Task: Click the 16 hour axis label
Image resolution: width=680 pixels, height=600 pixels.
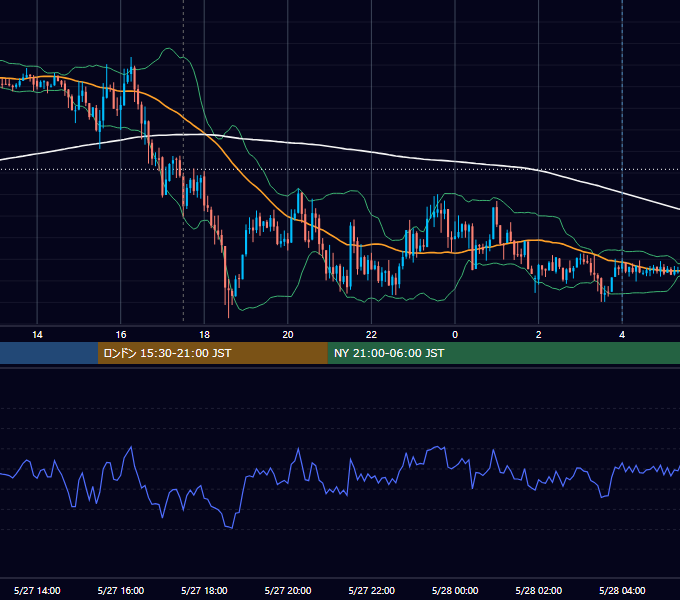Action: (121, 335)
